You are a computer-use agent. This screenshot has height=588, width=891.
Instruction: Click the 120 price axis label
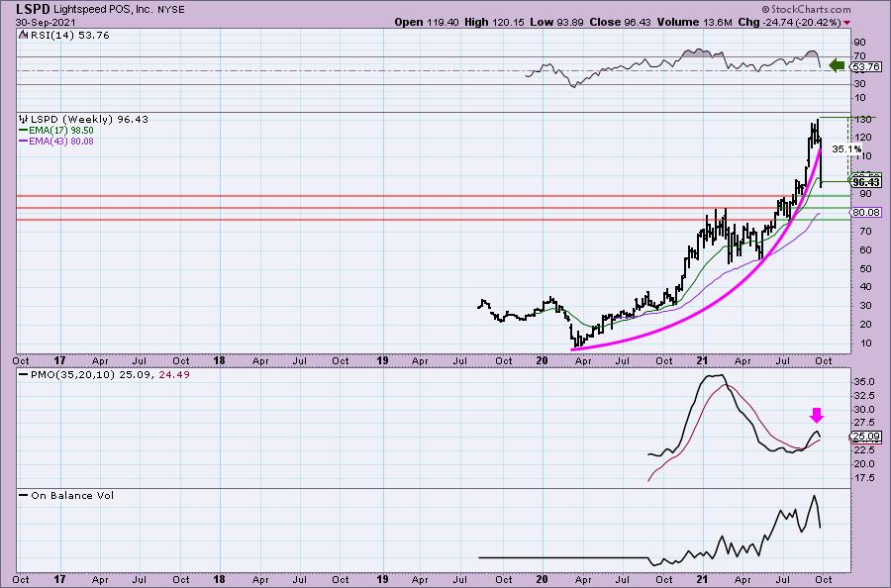pos(862,138)
